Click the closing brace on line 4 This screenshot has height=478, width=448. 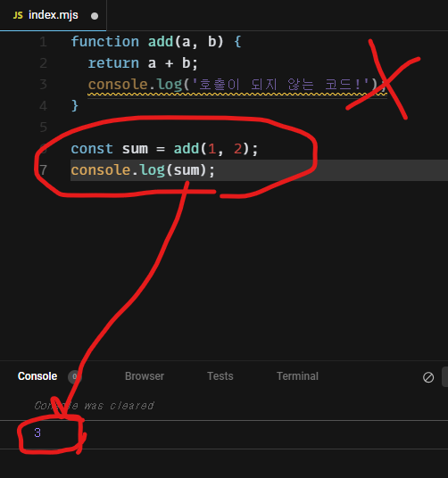point(75,106)
